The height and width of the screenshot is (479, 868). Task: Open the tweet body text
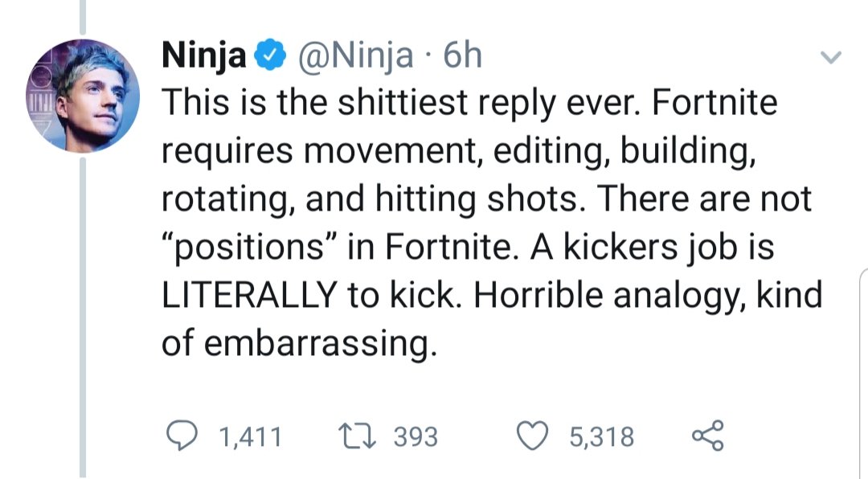(492, 223)
